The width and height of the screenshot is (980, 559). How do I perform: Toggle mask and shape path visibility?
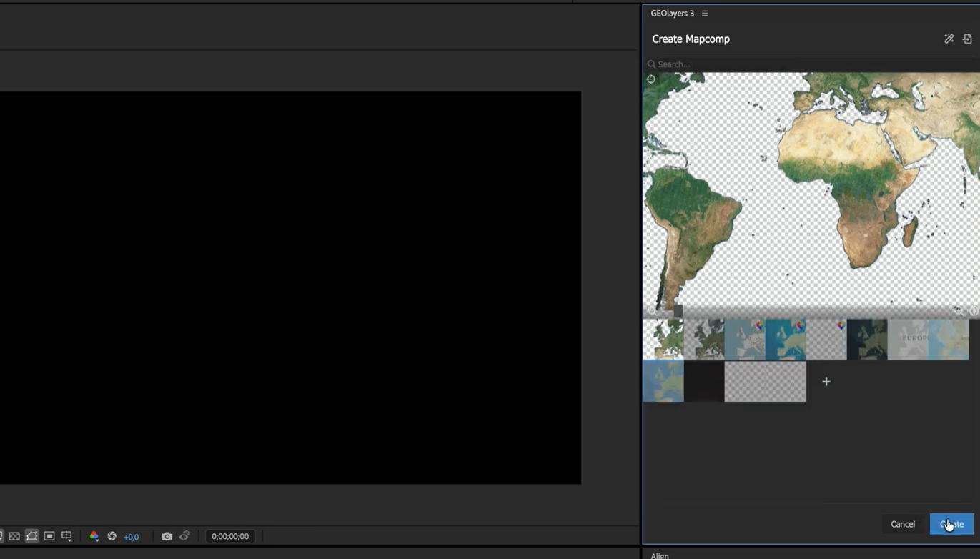coord(31,536)
